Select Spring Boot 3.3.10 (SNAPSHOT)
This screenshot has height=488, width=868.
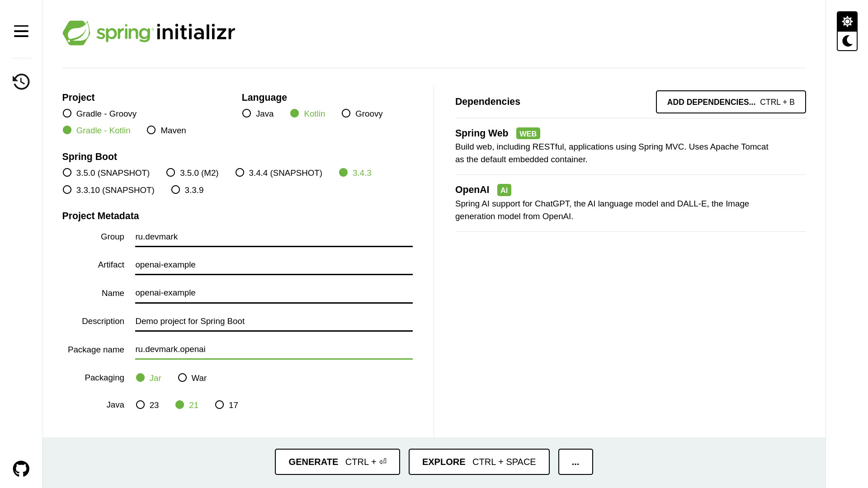click(108, 190)
